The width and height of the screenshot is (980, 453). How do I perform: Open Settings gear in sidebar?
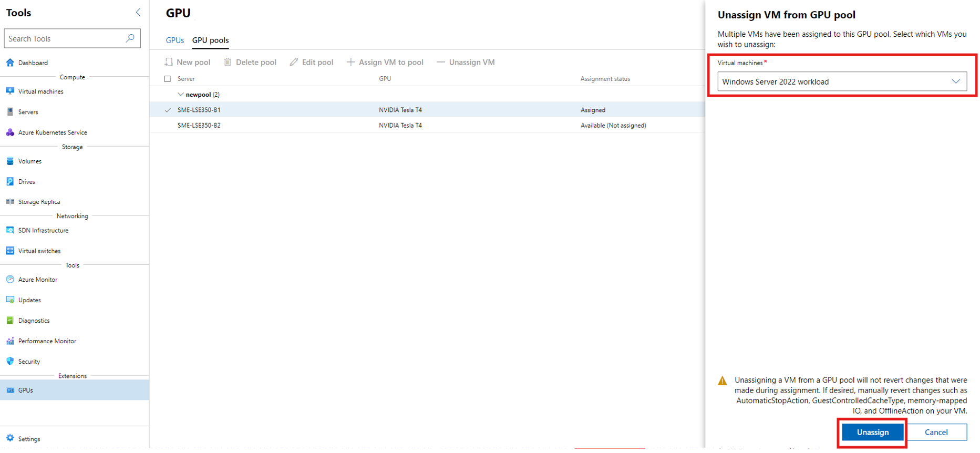[10, 438]
